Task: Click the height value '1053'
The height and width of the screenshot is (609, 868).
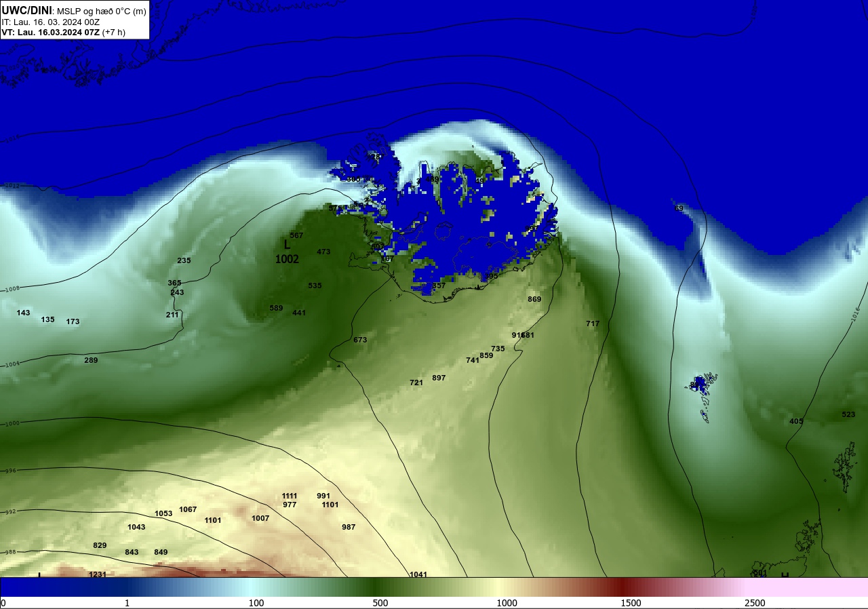Action: click(x=163, y=513)
